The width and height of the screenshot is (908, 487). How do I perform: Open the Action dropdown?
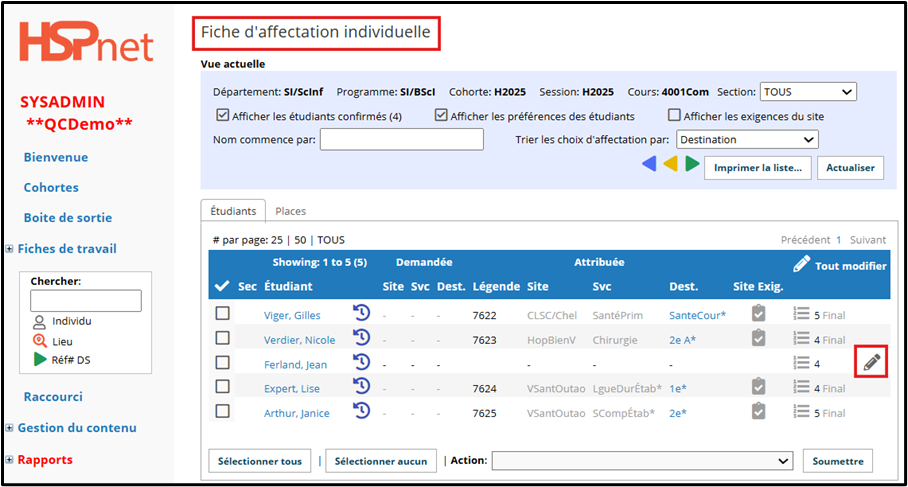coord(642,461)
